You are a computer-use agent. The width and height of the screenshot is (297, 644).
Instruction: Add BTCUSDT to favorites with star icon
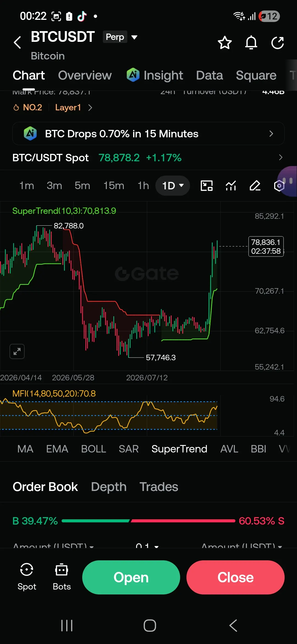click(225, 43)
